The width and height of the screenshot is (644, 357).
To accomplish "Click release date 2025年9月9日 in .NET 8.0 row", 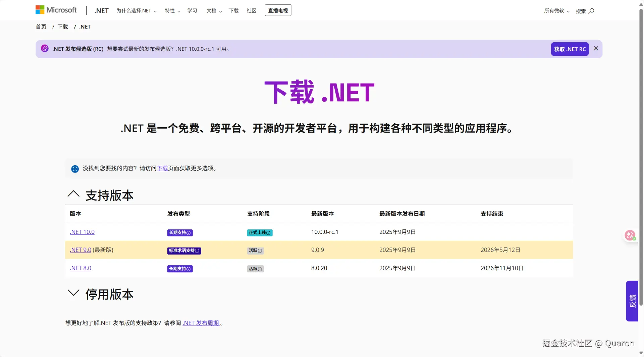I will pos(397,268).
